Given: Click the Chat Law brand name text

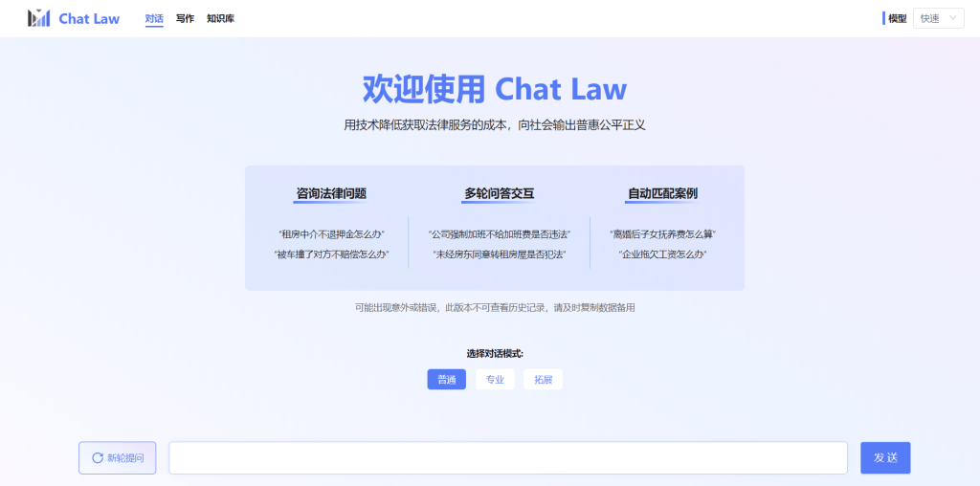Looking at the screenshot, I should [x=89, y=18].
